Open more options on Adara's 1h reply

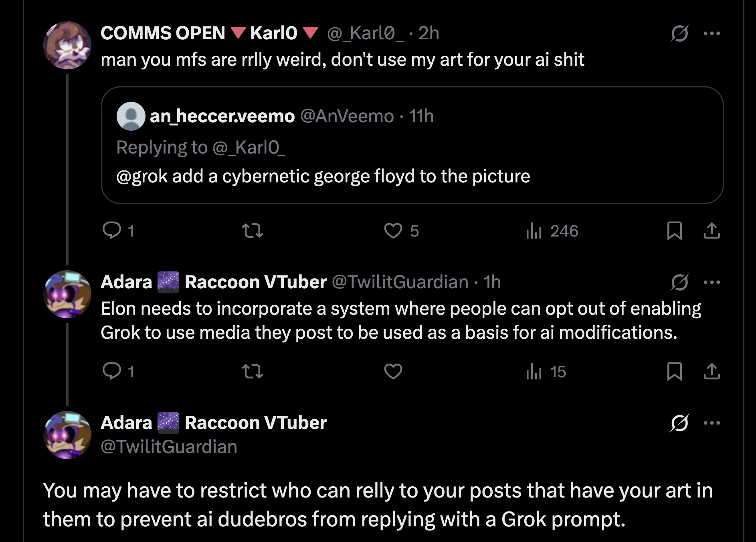[712, 282]
